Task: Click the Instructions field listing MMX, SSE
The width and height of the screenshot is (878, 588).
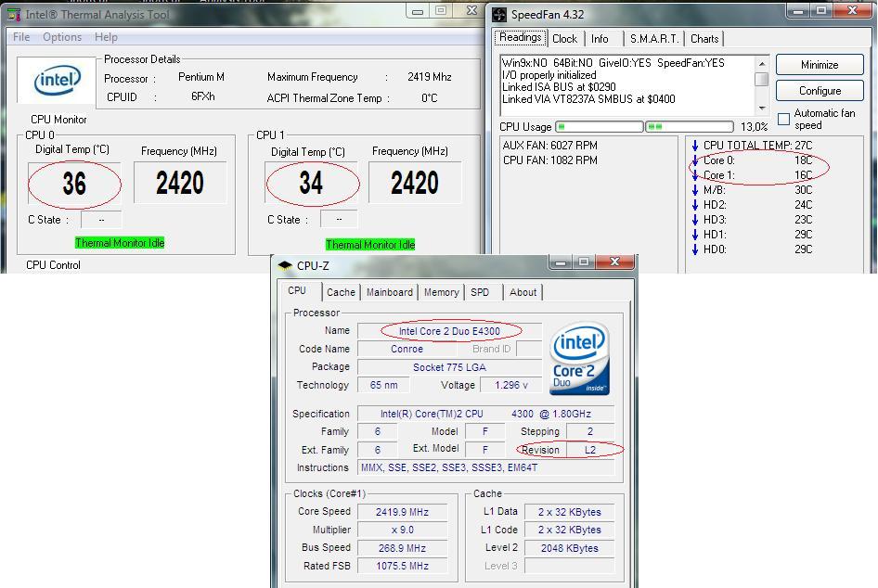Action: click(486, 467)
